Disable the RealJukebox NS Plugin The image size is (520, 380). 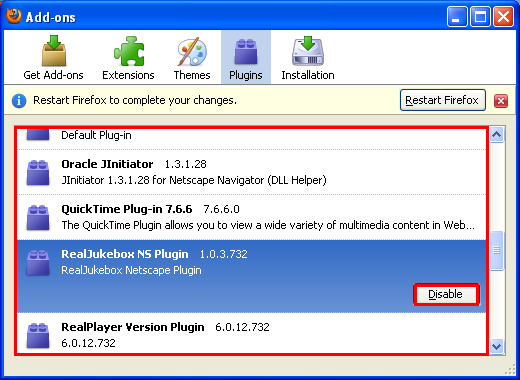coord(446,294)
